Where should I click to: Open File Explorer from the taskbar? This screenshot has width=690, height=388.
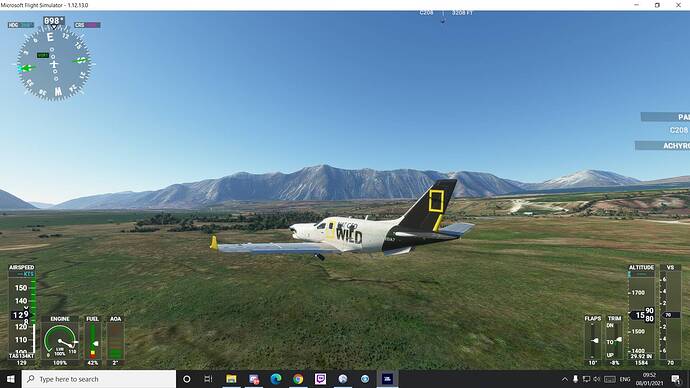(x=231, y=379)
